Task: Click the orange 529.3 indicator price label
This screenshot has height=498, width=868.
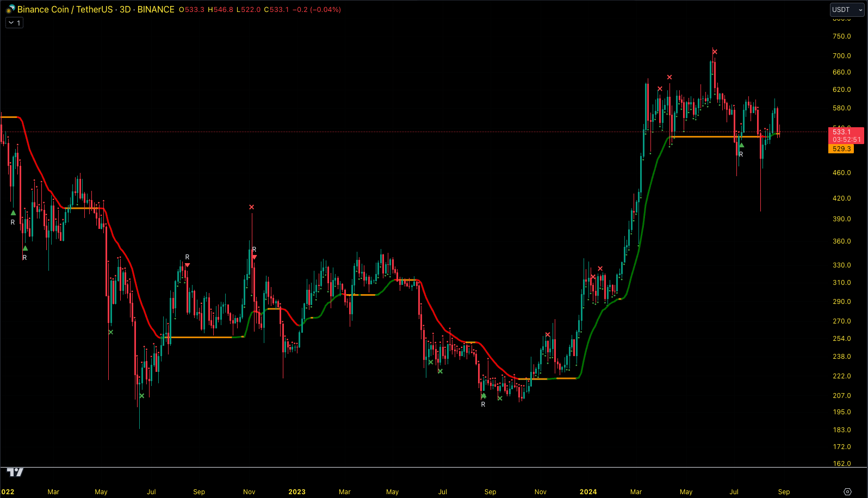Action: click(841, 149)
